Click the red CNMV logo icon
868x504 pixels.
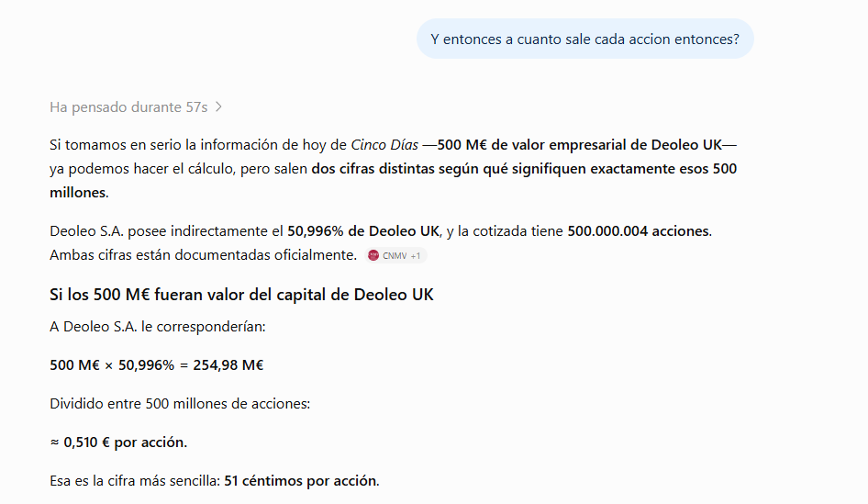pyautogui.click(x=373, y=255)
